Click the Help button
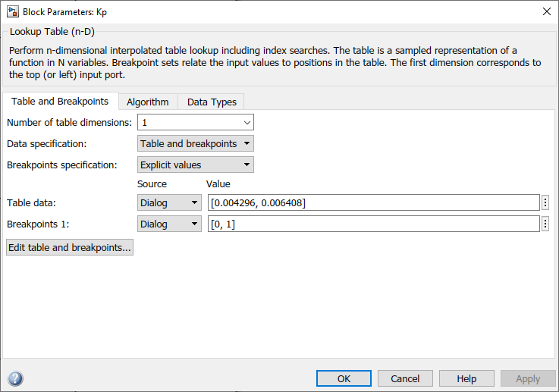 (466, 378)
